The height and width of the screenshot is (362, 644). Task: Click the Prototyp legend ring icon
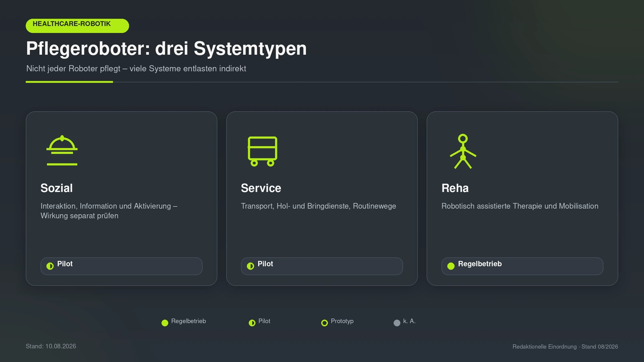point(324,323)
